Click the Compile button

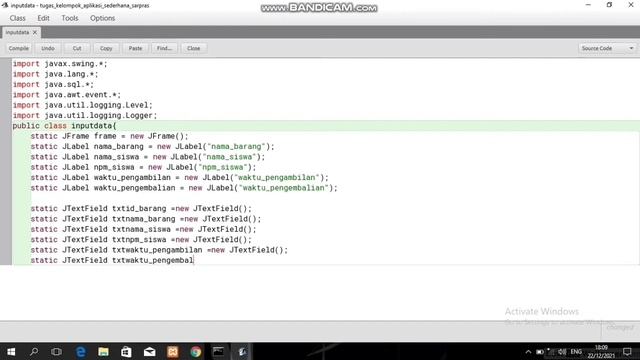pos(19,48)
